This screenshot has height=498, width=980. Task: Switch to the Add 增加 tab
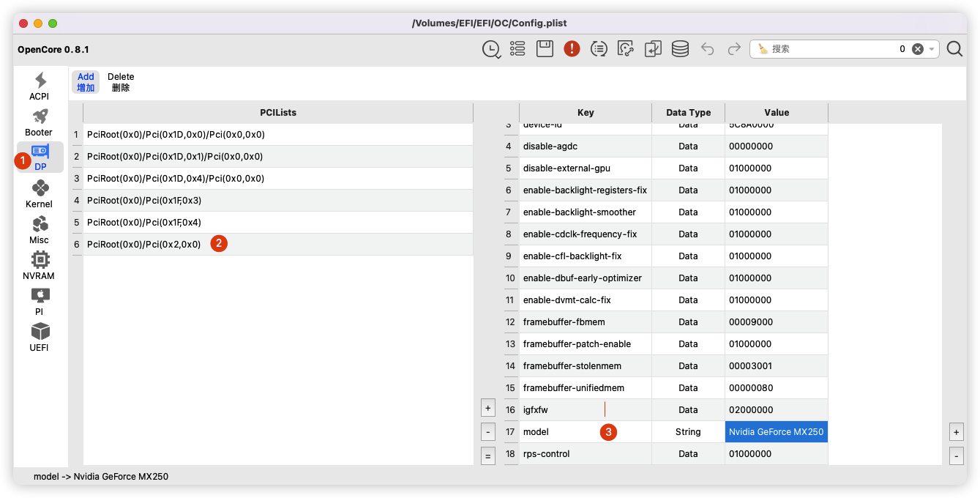tap(85, 81)
